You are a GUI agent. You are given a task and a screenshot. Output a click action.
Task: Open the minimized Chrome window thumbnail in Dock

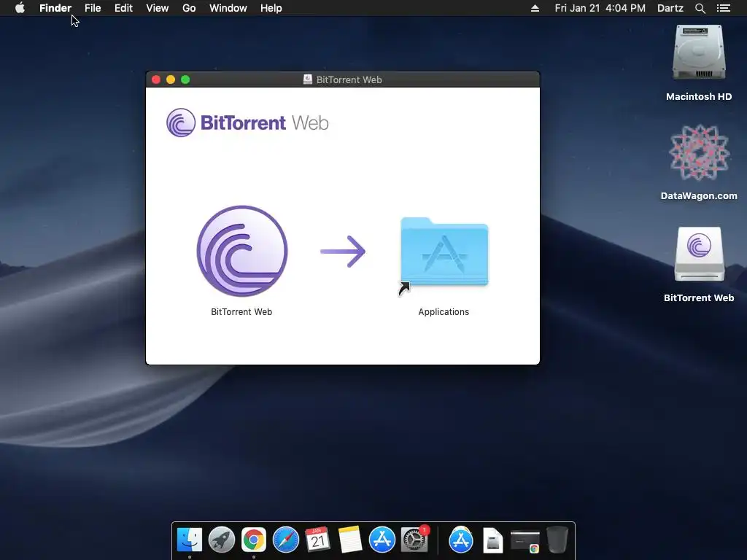point(525,542)
